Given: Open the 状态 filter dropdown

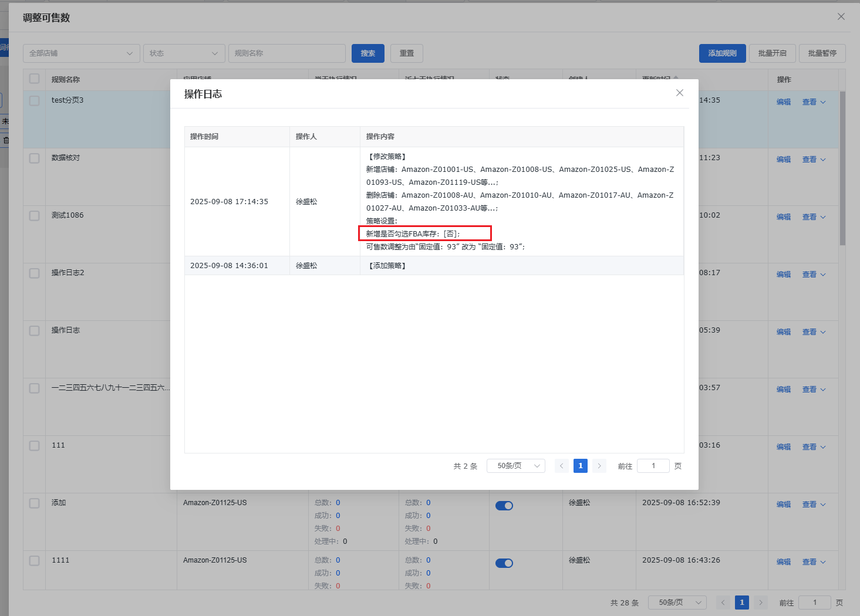Looking at the screenshot, I should [184, 53].
